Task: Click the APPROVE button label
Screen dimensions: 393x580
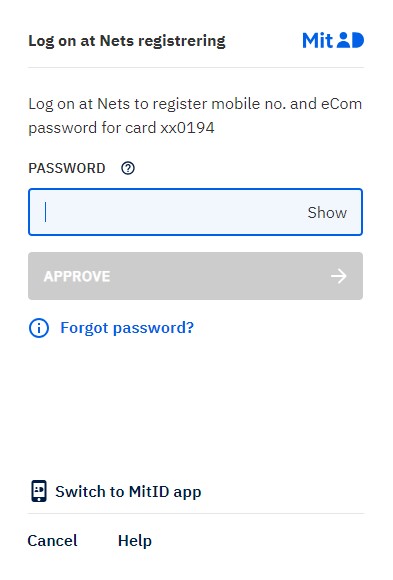Action: 77,276
